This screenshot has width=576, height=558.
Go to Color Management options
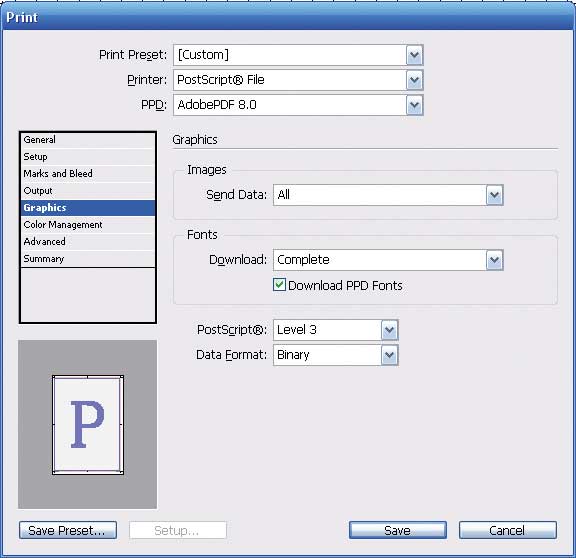88,225
